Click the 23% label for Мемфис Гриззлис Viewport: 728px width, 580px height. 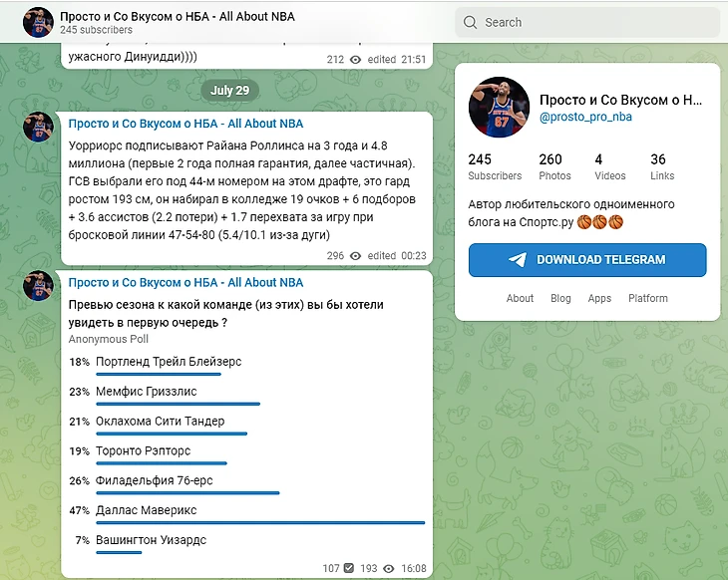tap(80, 392)
